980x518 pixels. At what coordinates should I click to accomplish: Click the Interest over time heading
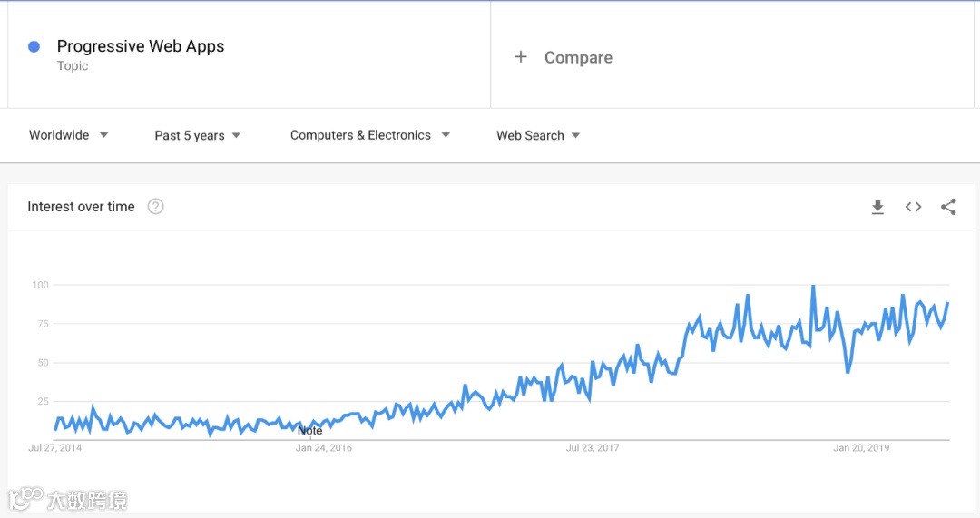(82, 207)
